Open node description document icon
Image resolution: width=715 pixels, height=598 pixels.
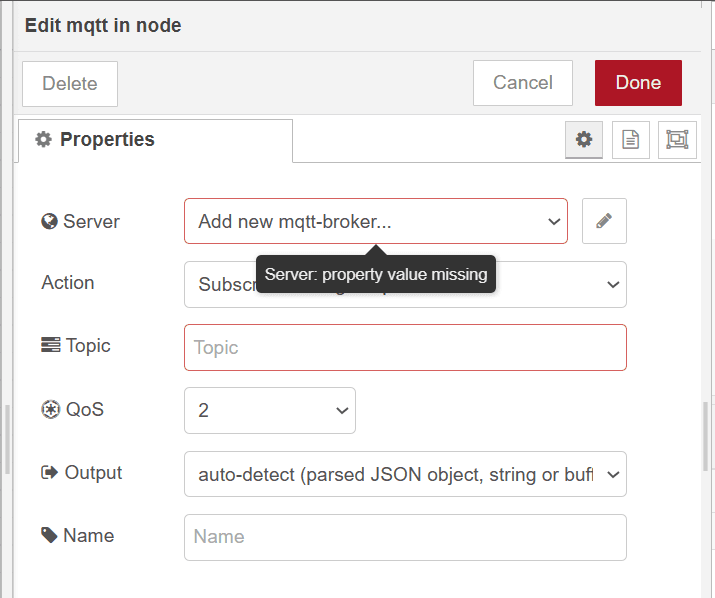pos(631,140)
